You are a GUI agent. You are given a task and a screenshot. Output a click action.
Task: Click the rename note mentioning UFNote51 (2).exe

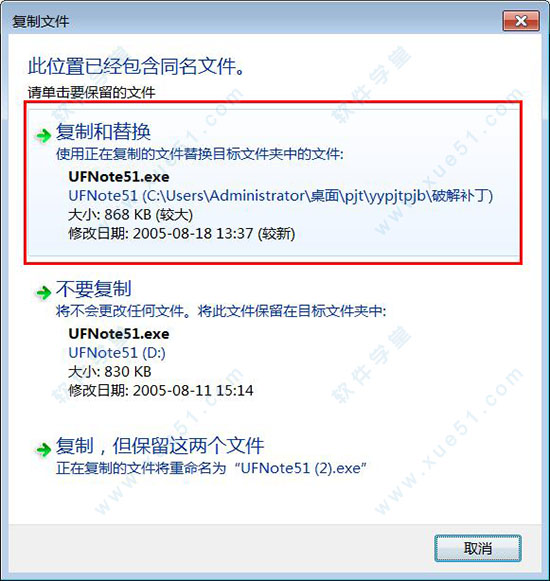pos(211,468)
